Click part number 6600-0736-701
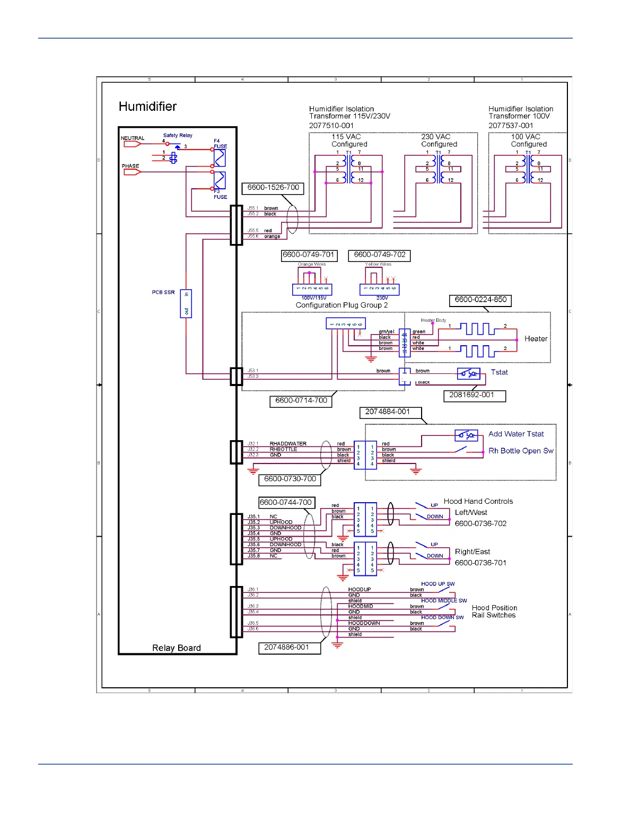The image size is (630, 840). [x=480, y=563]
